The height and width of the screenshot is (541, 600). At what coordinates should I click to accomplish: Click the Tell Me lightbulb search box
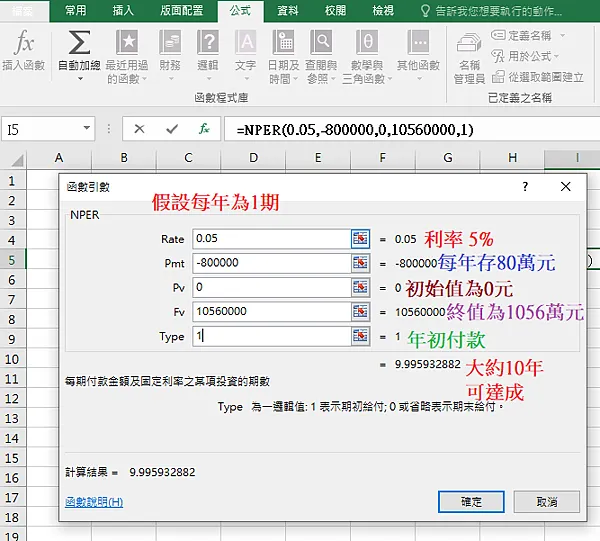pos(492,11)
